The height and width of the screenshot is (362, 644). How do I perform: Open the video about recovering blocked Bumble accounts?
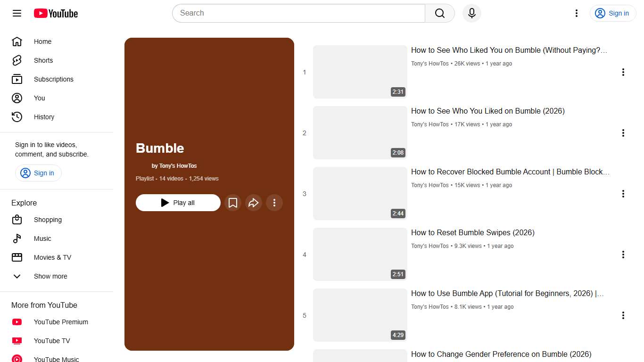pos(510,172)
